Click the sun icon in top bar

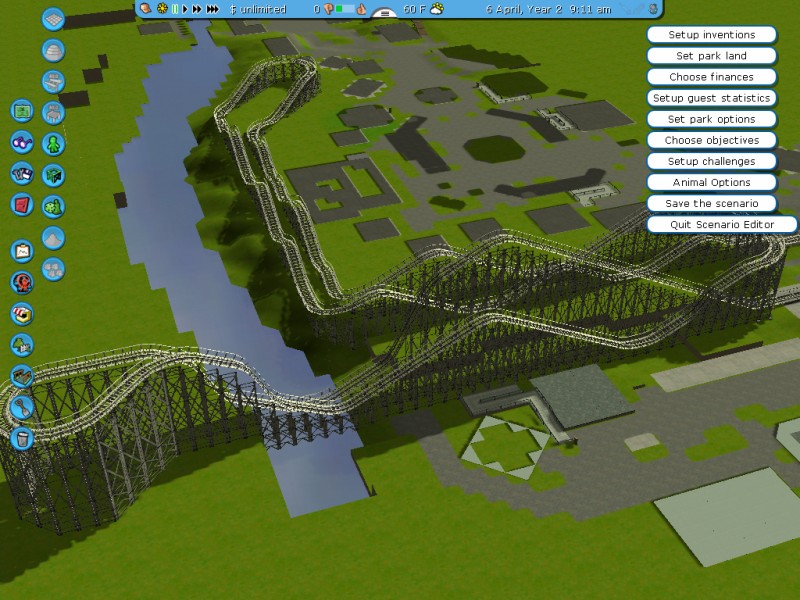(x=162, y=9)
